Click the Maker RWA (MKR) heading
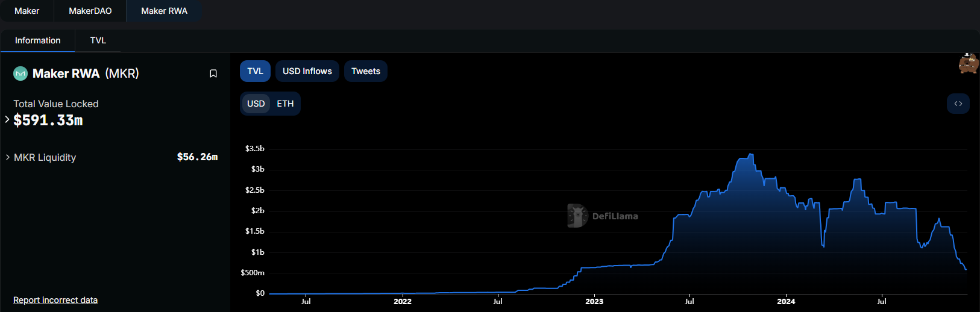This screenshot has width=980, height=312. [86, 73]
